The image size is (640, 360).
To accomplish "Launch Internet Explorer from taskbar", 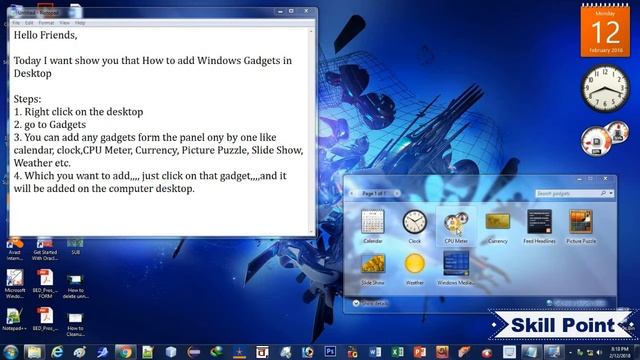I will click(57, 352).
